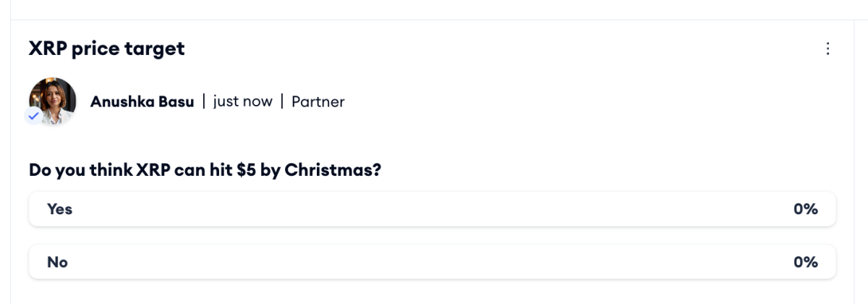Click the word "XRP" in the post title
The width and height of the screenshot is (868, 304).
point(45,49)
